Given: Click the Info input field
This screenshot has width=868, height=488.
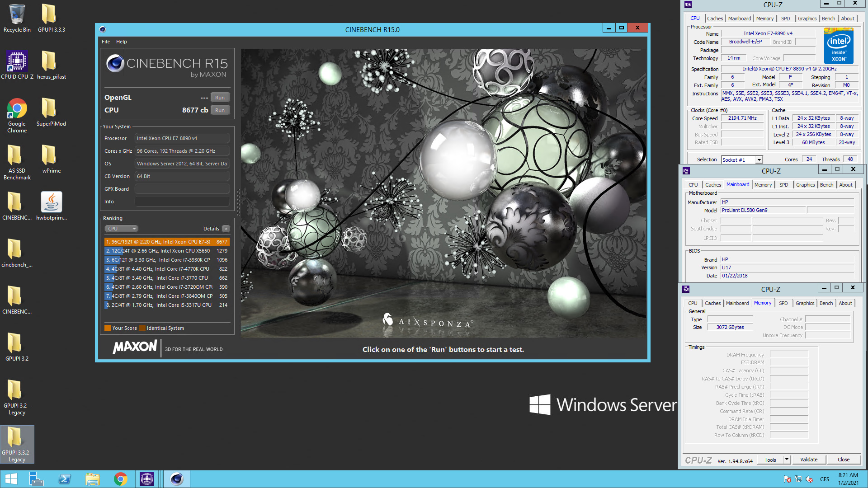Looking at the screenshot, I should pos(182,202).
